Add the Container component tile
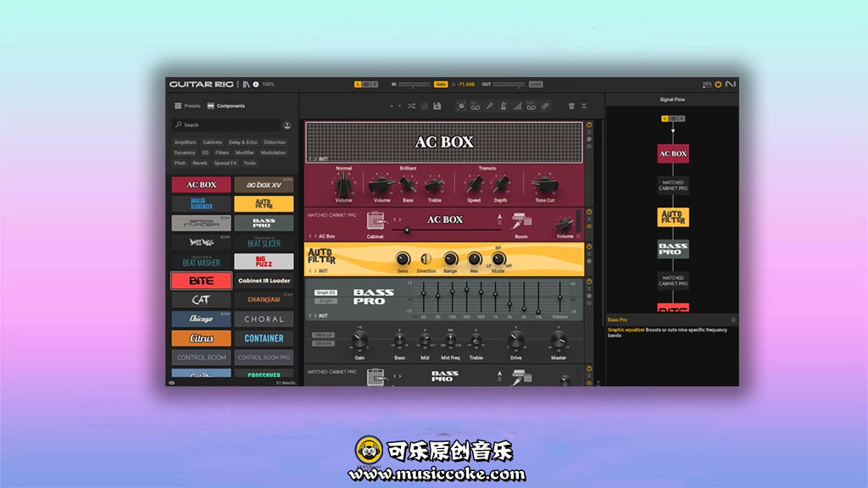 click(264, 339)
